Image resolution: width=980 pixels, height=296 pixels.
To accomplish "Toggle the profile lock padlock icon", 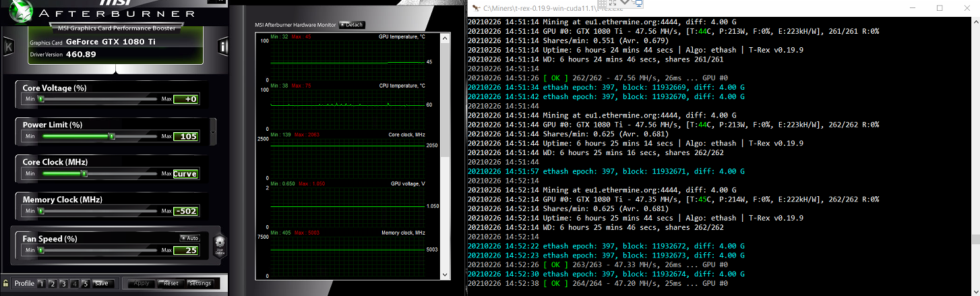I will coord(6,283).
